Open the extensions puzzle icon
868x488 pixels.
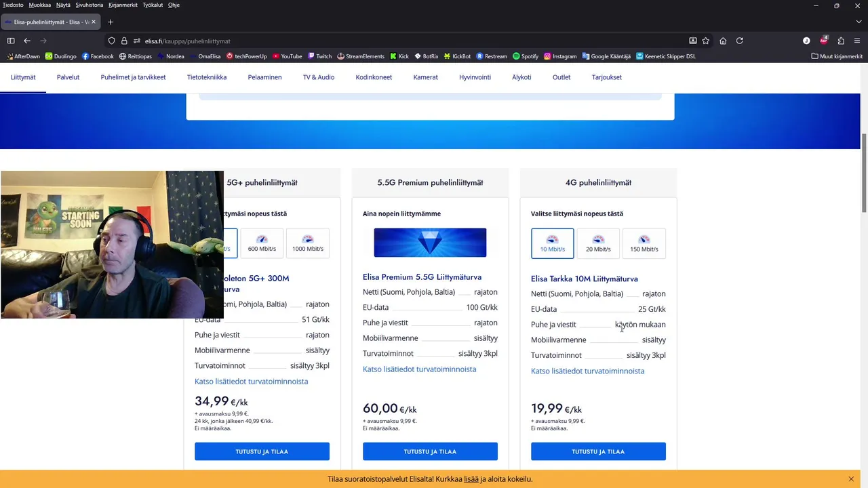841,41
